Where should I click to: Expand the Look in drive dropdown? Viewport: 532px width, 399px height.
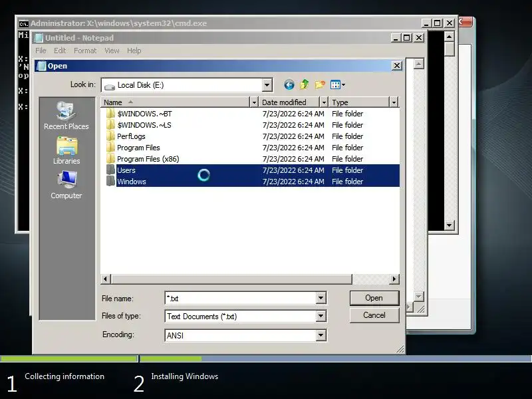[267, 85]
